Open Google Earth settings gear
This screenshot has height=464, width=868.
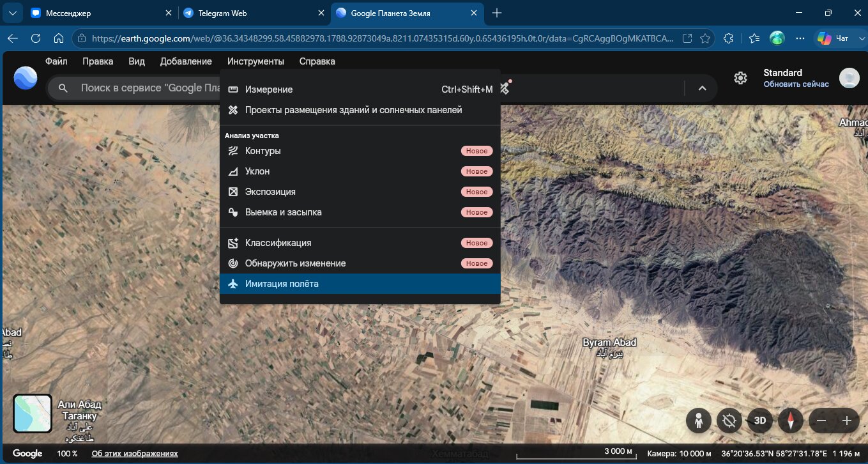740,78
